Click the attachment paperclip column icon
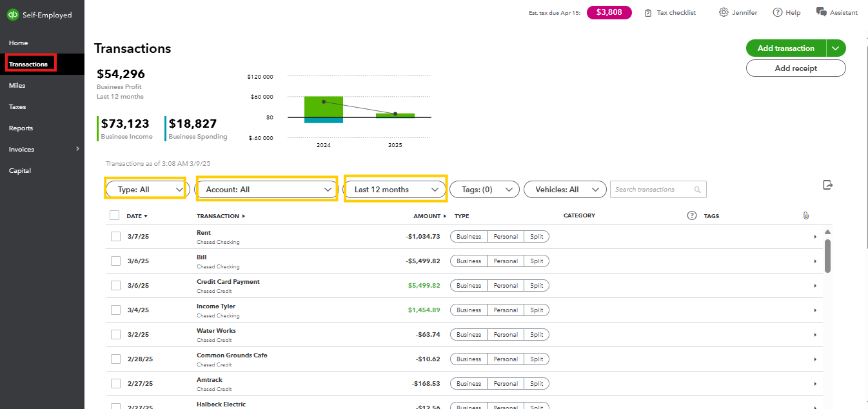The image size is (868, 409). [x=805, y=215]
